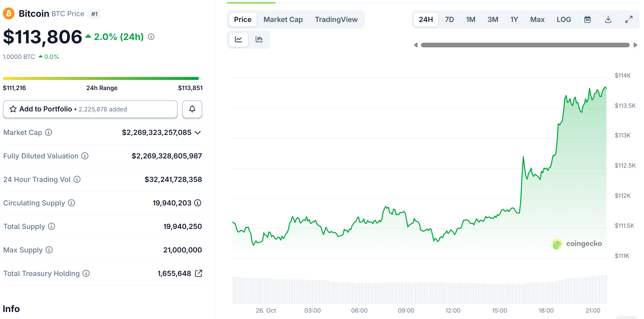This screenshot has height=319, width=644.
Task: Download the chart data
Action: [608, 20]
